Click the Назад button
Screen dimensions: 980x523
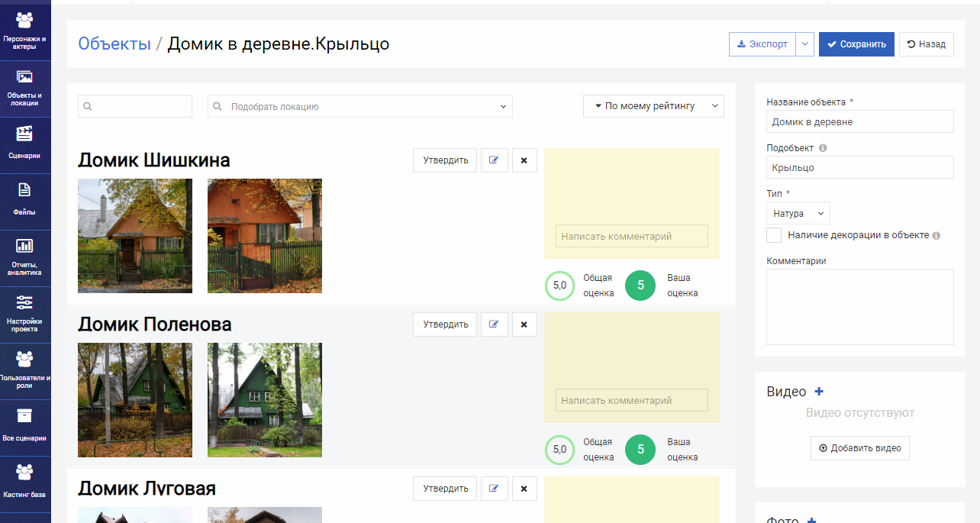[x=927, y=44]
